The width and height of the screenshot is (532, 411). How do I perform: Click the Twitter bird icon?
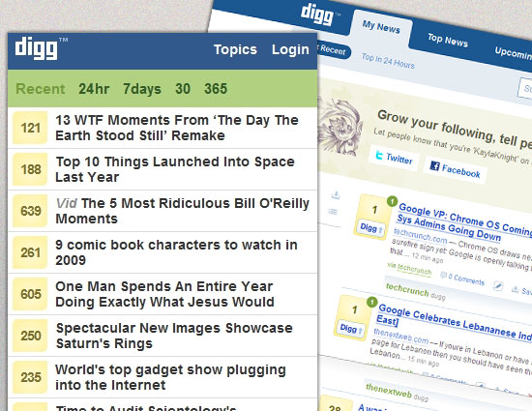tap(379, 156)
